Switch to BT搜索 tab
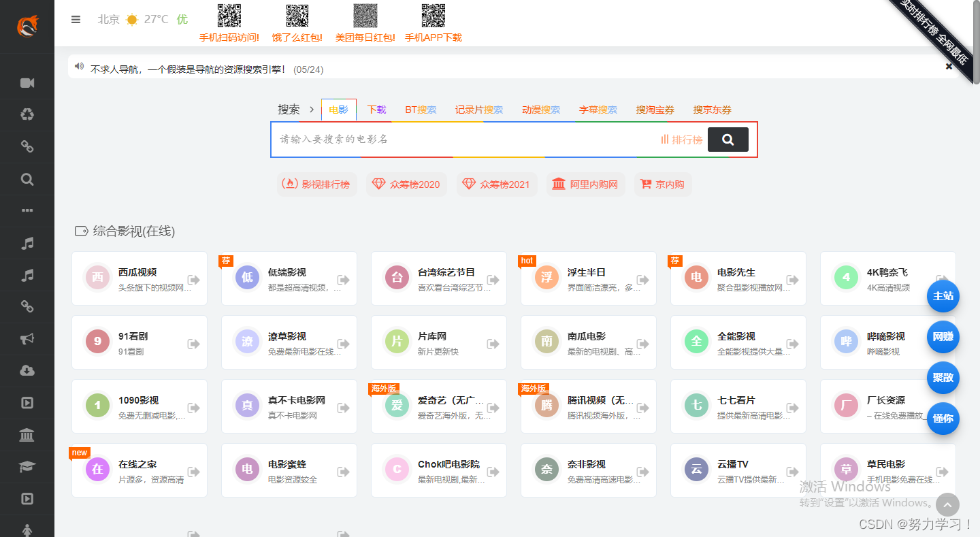980x537 pixels. tap(421, 110)
